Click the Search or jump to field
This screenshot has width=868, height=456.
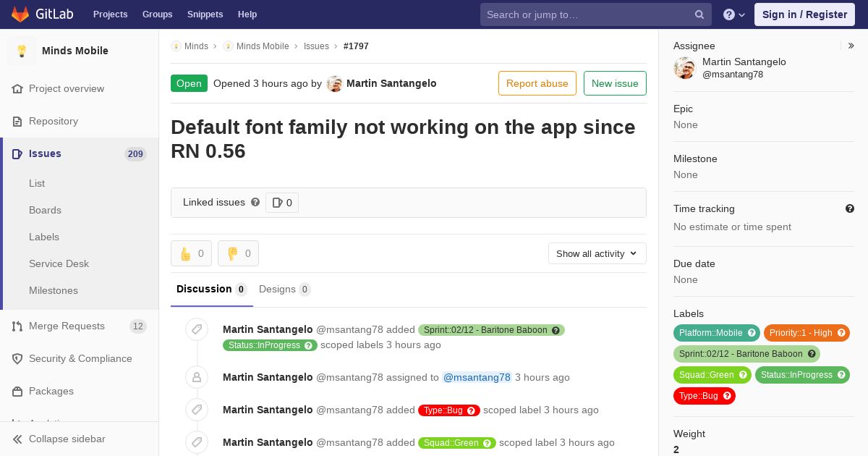[x=596, y=14]
